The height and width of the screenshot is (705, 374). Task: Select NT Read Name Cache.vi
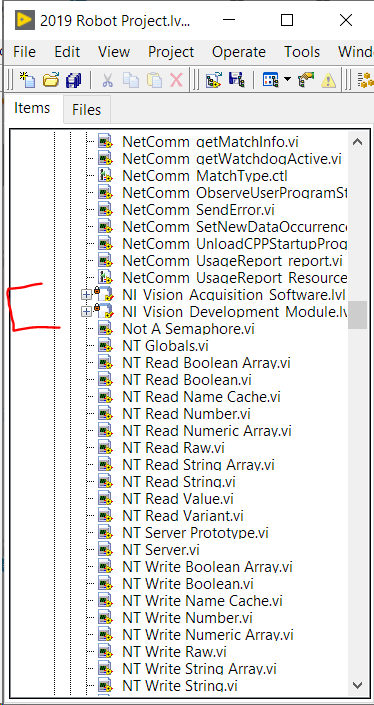(201, 397)
